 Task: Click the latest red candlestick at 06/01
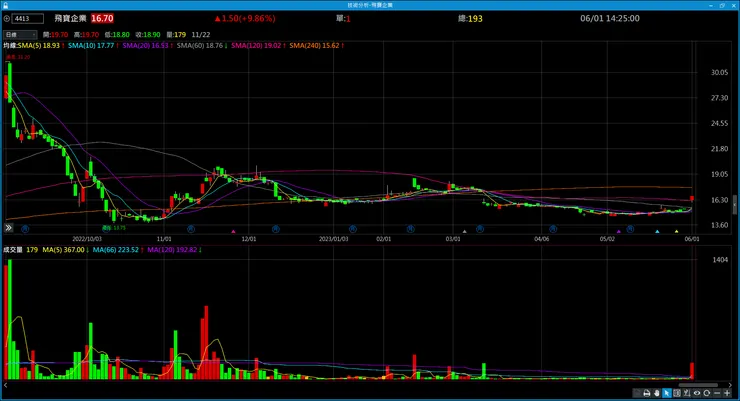click(692, 199)
